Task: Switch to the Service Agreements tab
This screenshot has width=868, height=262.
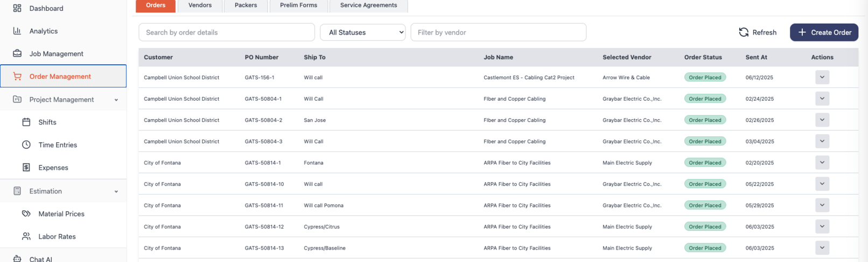Action: click(x=368, y=5)
